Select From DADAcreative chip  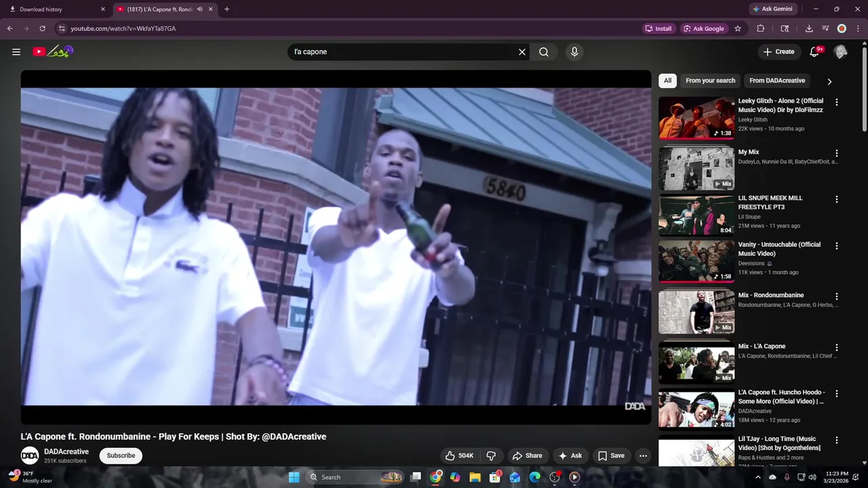pos(777,81)
